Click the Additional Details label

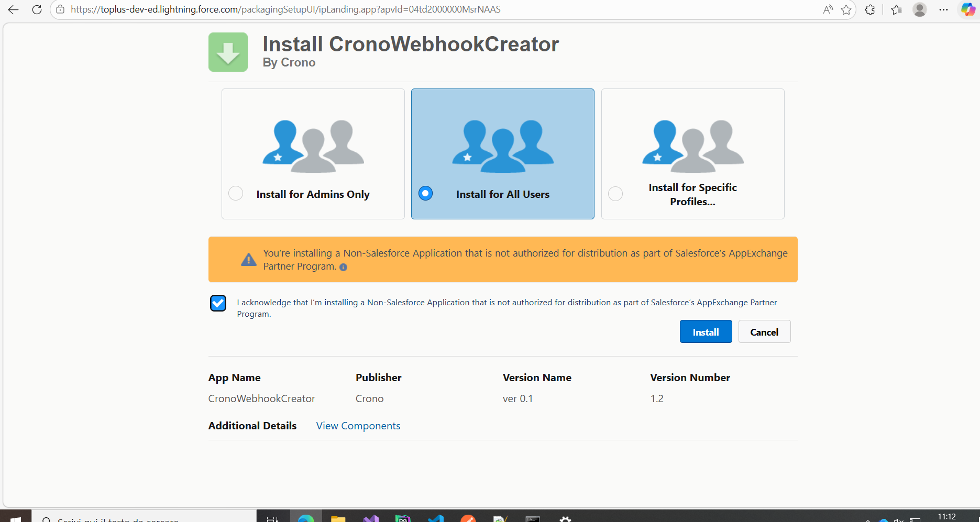(x=252, y=426)
